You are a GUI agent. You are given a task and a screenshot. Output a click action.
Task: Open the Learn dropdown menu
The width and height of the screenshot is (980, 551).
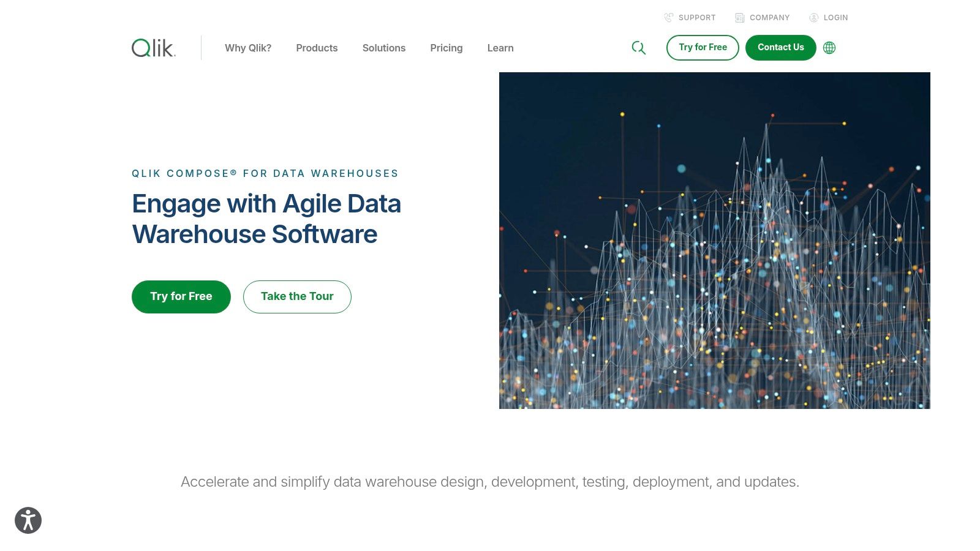pos(500,48)
